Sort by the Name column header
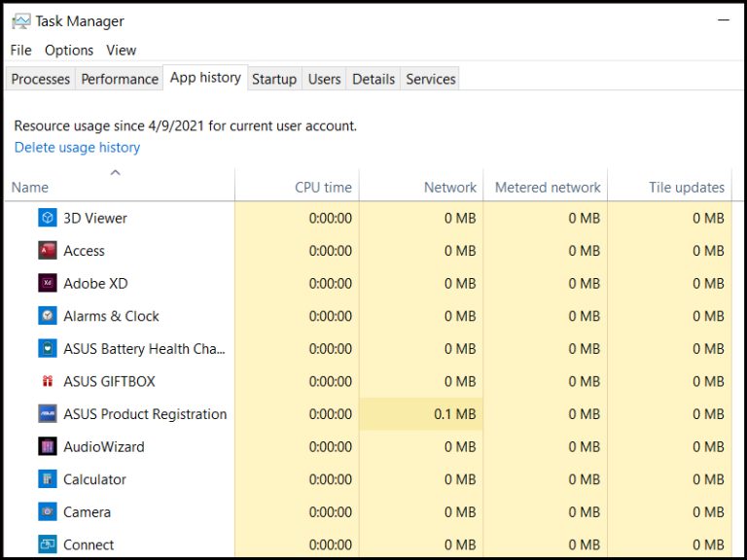Image resolution: width=747 pixels, height=560 pixels. [x=120, y=187]
